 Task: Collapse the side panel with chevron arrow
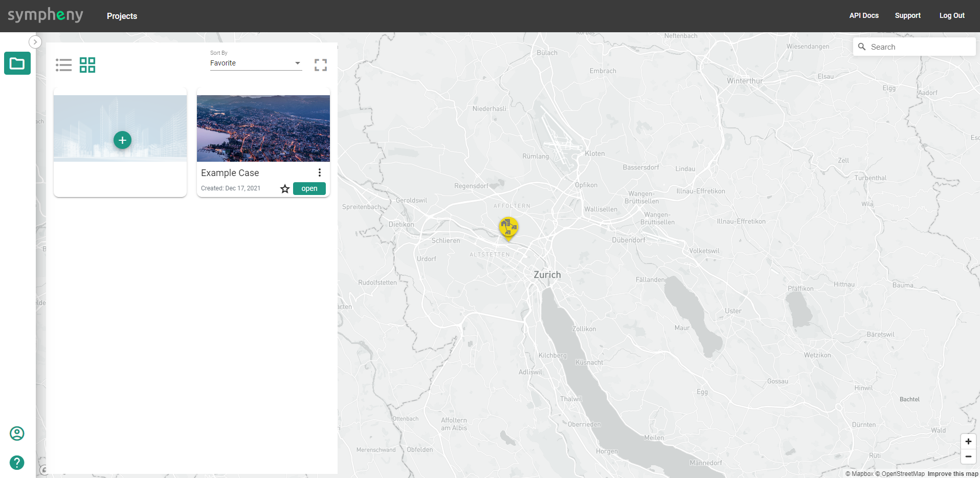[35, 42]
